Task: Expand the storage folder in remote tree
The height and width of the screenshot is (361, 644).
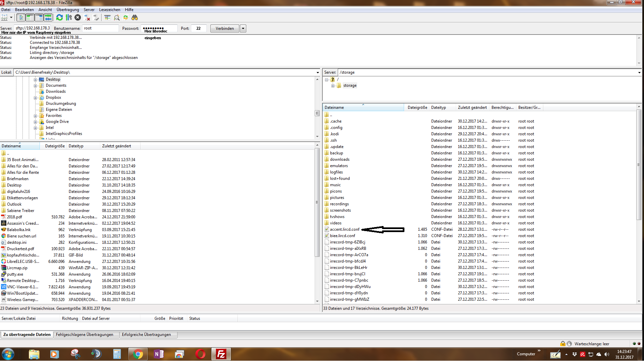Action: [x=333, y=86]
